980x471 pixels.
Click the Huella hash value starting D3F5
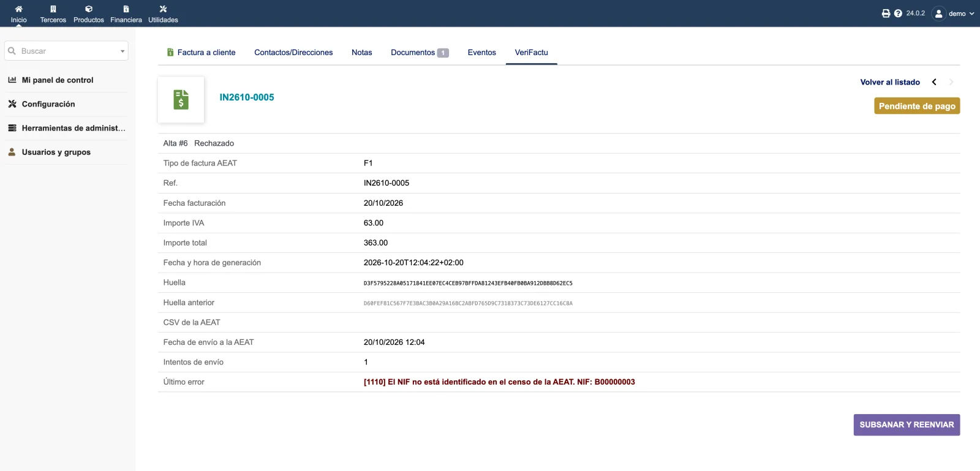point(468,284)
